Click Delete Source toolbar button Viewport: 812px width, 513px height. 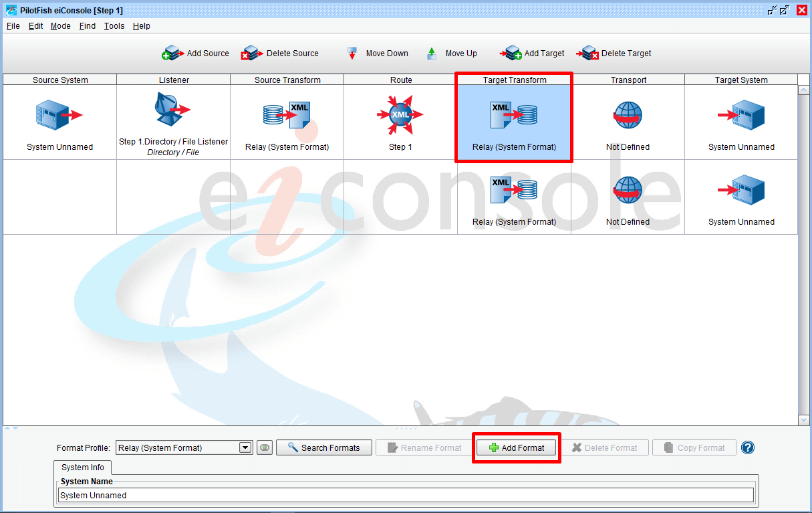280,53
